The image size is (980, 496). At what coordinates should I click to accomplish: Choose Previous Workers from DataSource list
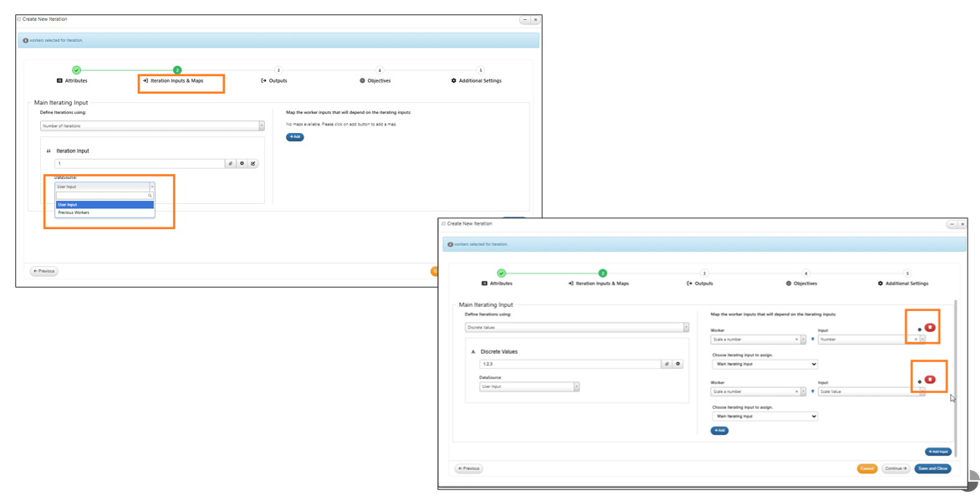pos(73,212)
